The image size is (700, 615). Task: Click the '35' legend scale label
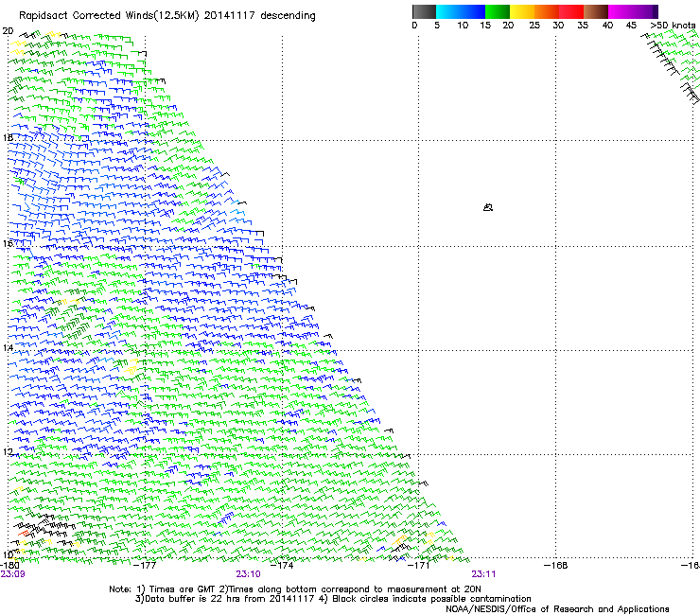(583, 26)
